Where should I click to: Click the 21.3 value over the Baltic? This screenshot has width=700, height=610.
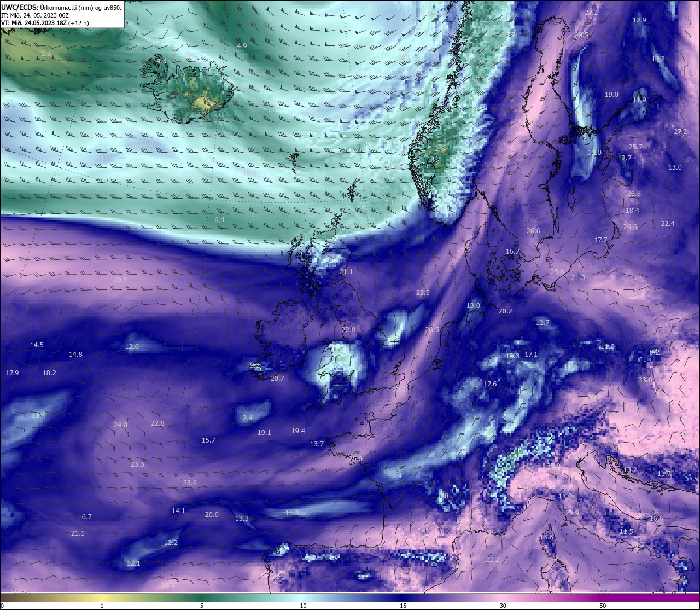(578, 278)
